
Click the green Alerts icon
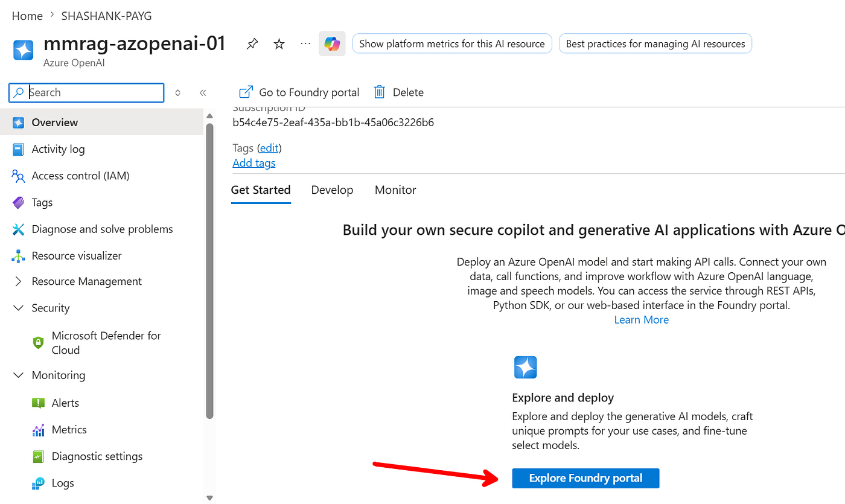[x=38, y=403]
